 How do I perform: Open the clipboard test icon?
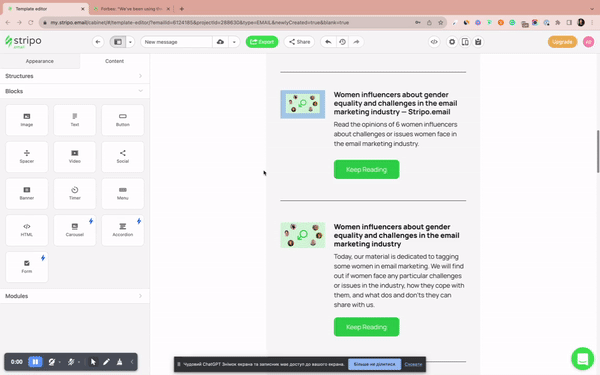point(478,42)
